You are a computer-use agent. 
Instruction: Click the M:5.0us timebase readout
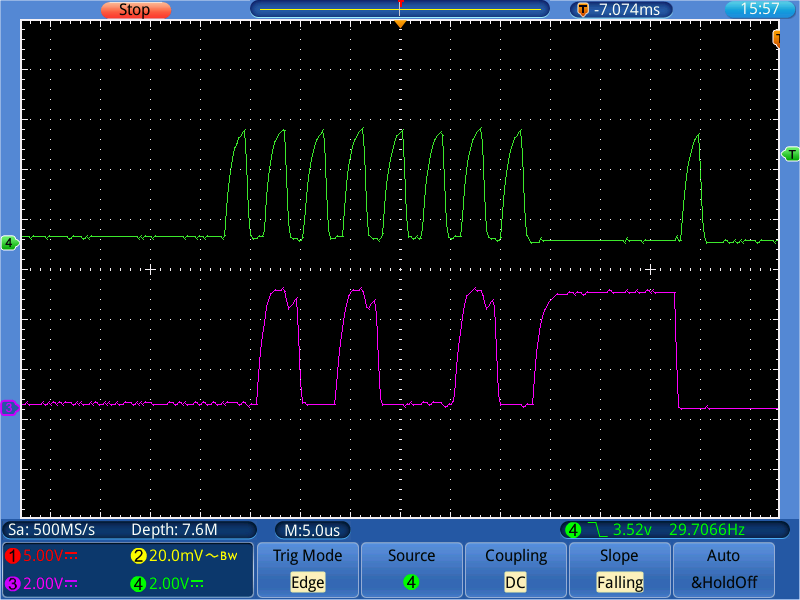pos(312,531)
